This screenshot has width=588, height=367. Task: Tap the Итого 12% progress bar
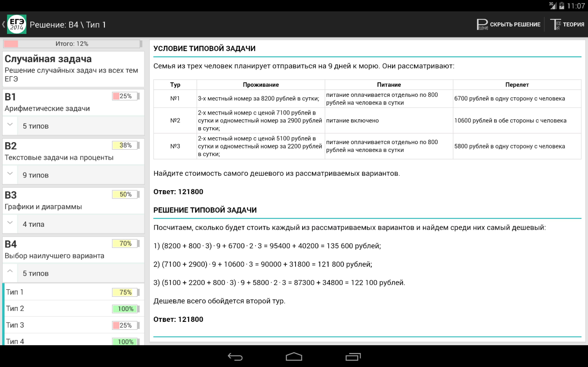(72, 44)
